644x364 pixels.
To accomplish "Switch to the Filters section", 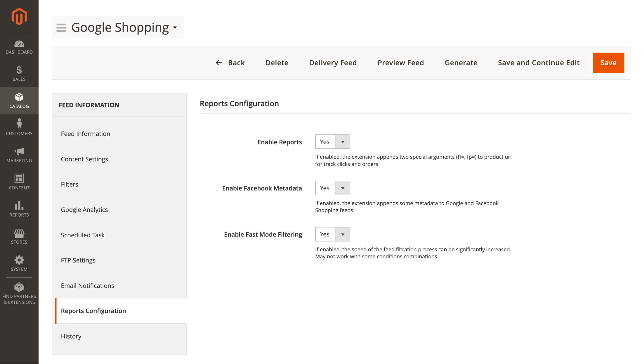I will (x=69, y=184).
